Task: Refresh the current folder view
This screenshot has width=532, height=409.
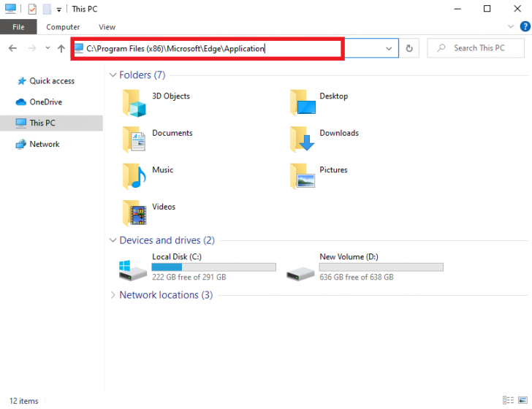Action: click(409, 48)
